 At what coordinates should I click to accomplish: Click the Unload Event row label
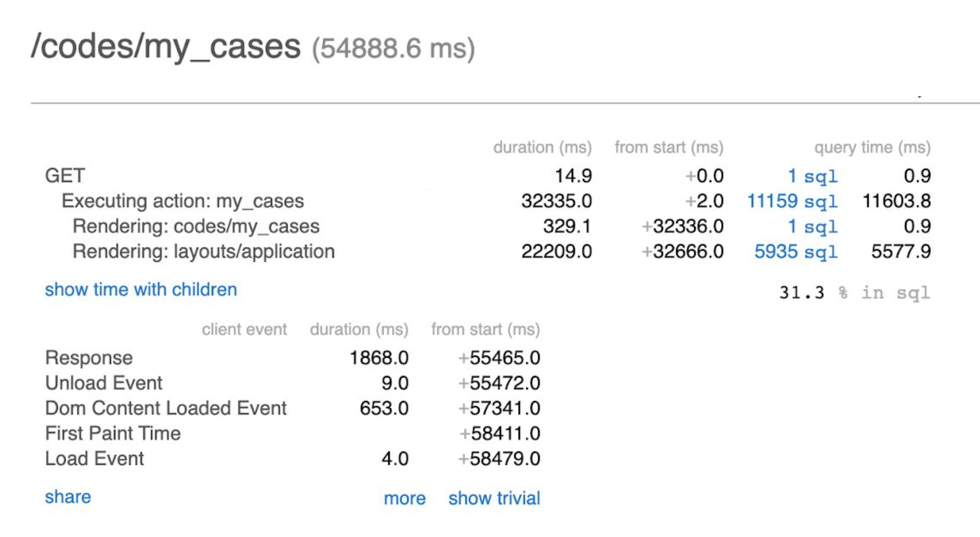tap(104, 383)
